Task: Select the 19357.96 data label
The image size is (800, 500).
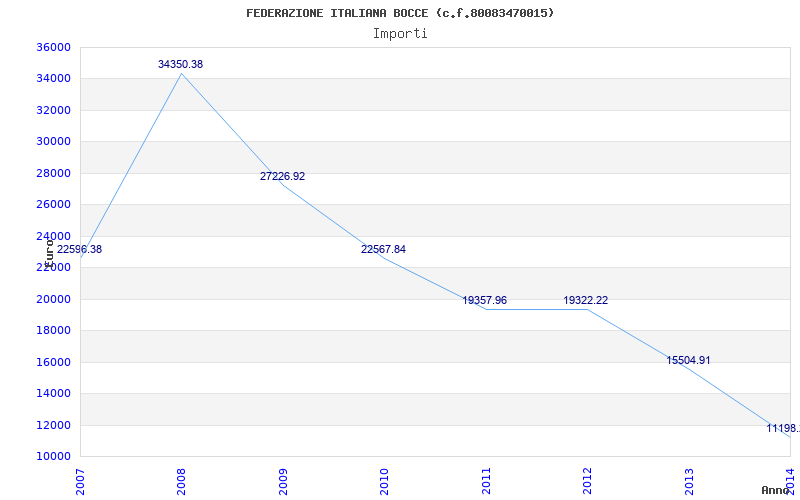Action: (484, 300)
